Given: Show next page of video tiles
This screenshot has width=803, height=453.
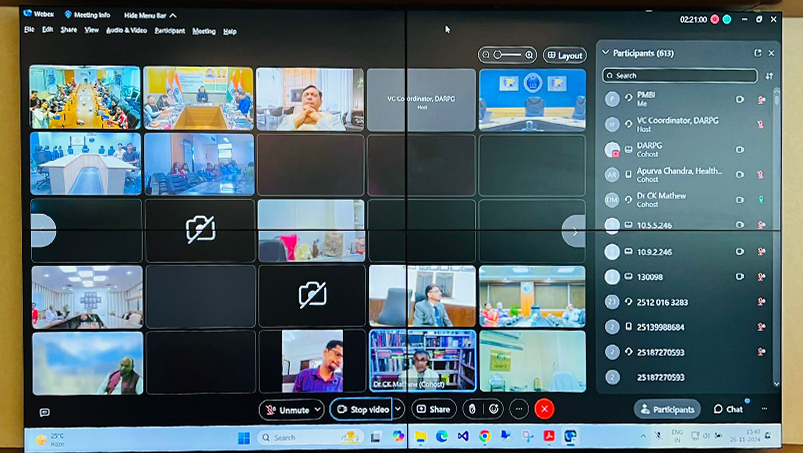Looking at the screenshot, I should pos(574,232).
